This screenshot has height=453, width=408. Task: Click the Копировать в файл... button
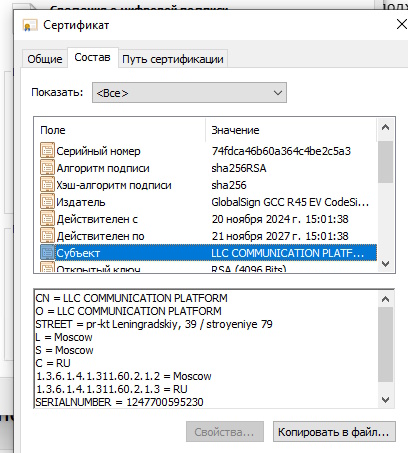[334, 432]
